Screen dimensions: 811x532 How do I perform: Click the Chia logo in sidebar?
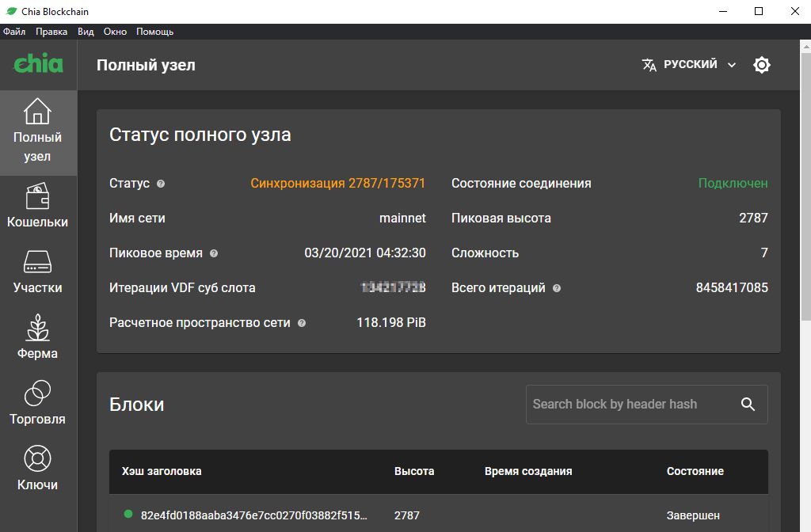click(38, 63)
